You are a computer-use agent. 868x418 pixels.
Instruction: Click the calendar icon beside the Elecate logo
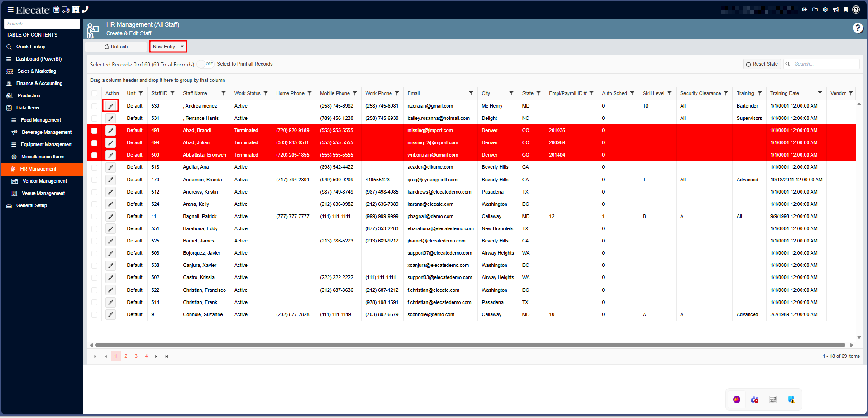[x=56, y=9]
